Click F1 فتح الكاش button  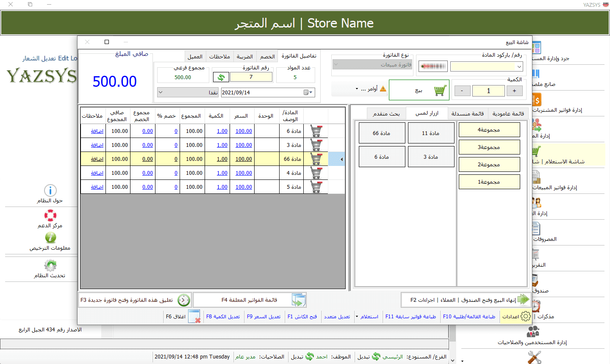[302, 316]
